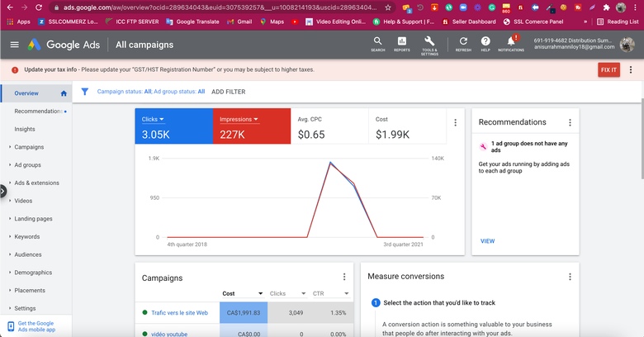Open the Notifications bell icon
Viewport: 644px width, 337px height.
tap(510, 43)
